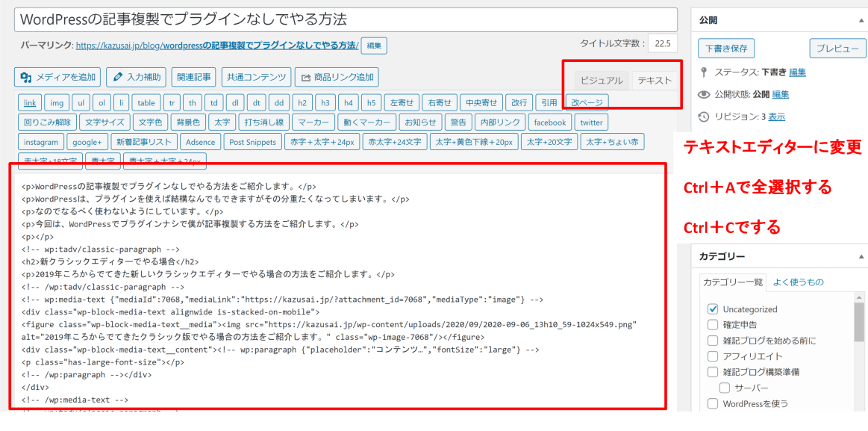
Task: Click the dl quicktag button
Action: pos(234,103)
